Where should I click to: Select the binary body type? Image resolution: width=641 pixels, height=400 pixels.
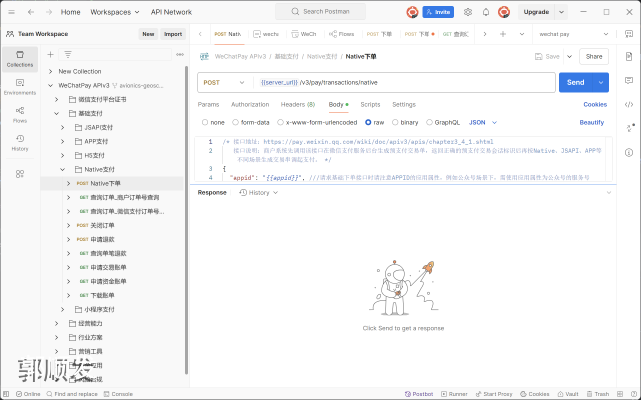click(405, 122)
